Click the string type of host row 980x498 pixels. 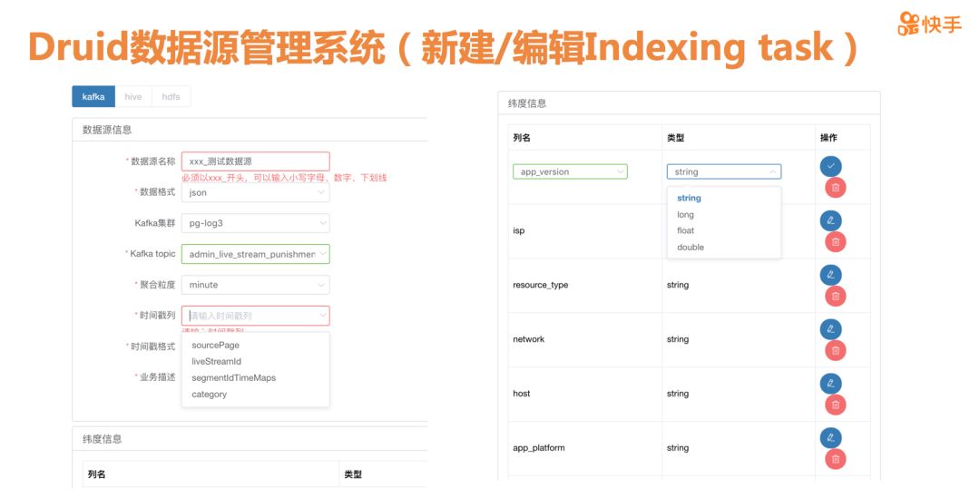click(678, 394)
